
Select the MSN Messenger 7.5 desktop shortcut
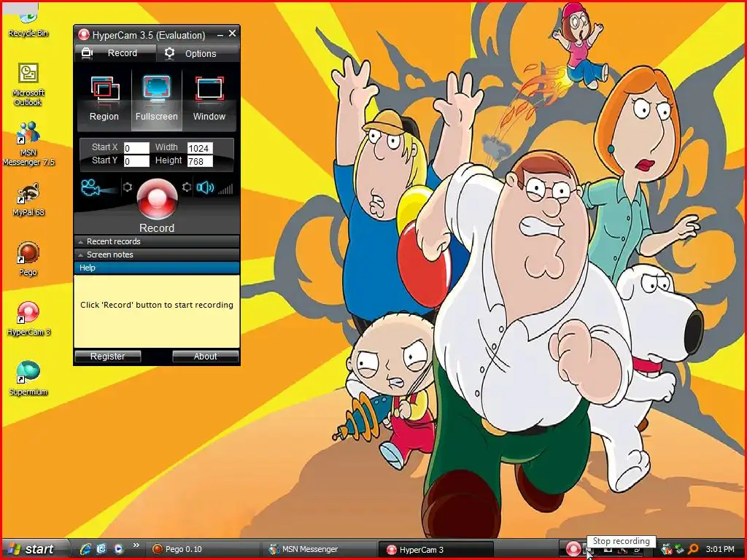[28, 144]
